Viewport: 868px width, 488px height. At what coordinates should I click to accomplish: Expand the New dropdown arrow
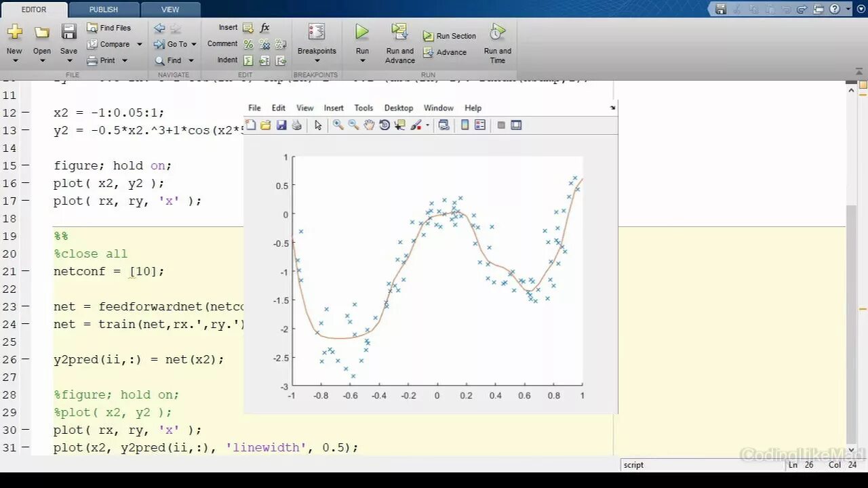[14, 61]
